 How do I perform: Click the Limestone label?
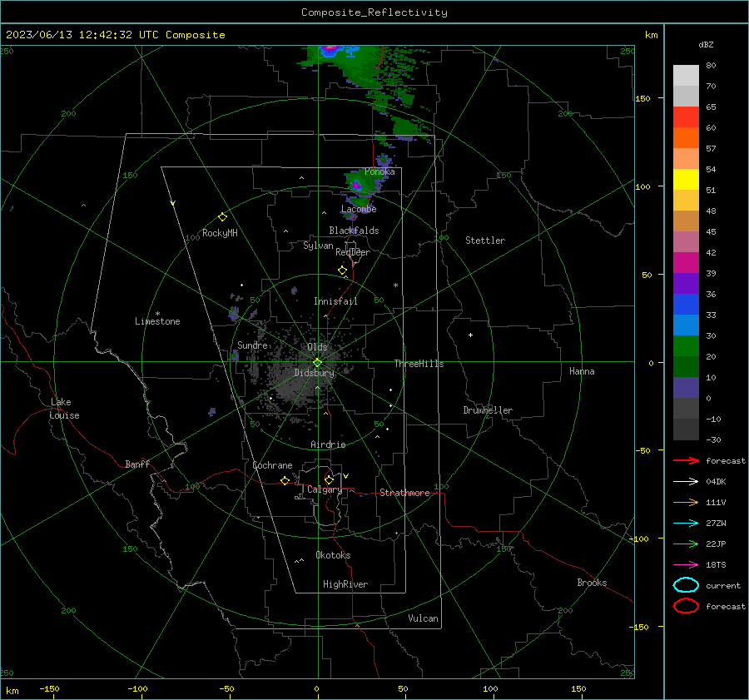pyautogui.click(x=157, y=321)
